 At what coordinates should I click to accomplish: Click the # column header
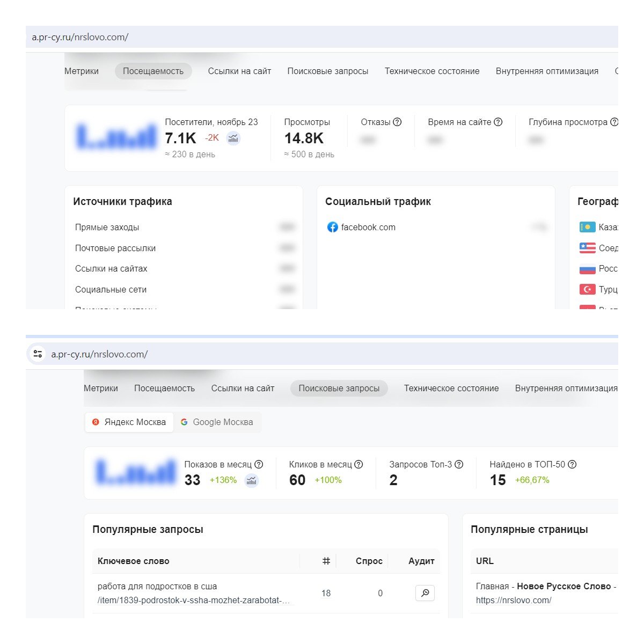(326, 561)
